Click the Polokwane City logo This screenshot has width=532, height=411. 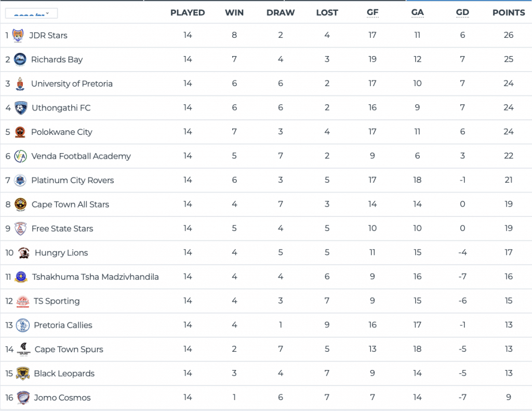pyautogui.click(x=20, y=132)
